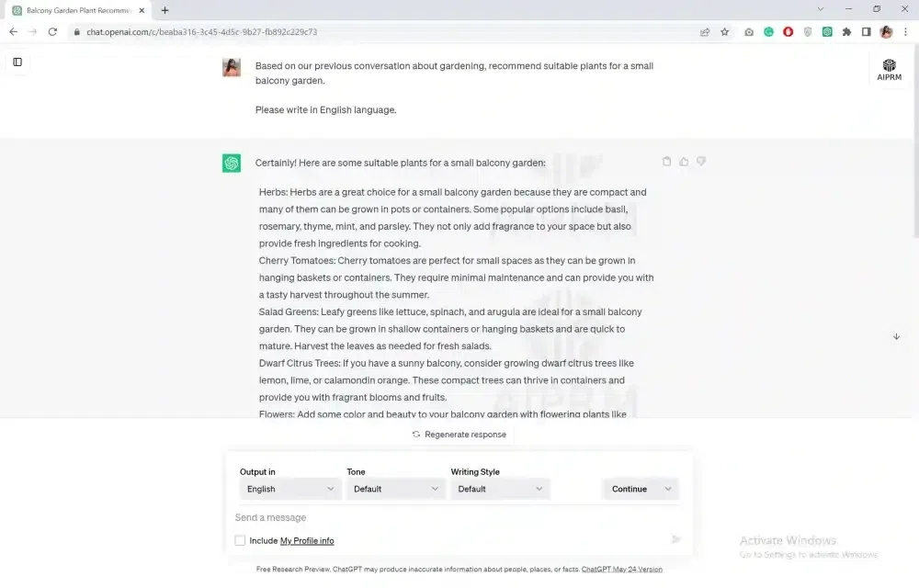Open the My Profile info link

307,541
